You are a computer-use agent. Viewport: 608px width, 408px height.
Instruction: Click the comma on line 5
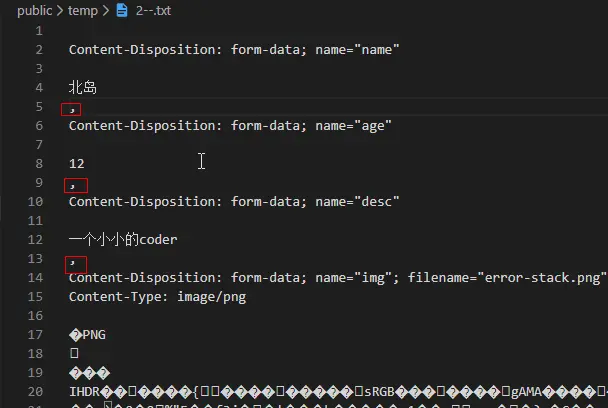pos(72,110)
